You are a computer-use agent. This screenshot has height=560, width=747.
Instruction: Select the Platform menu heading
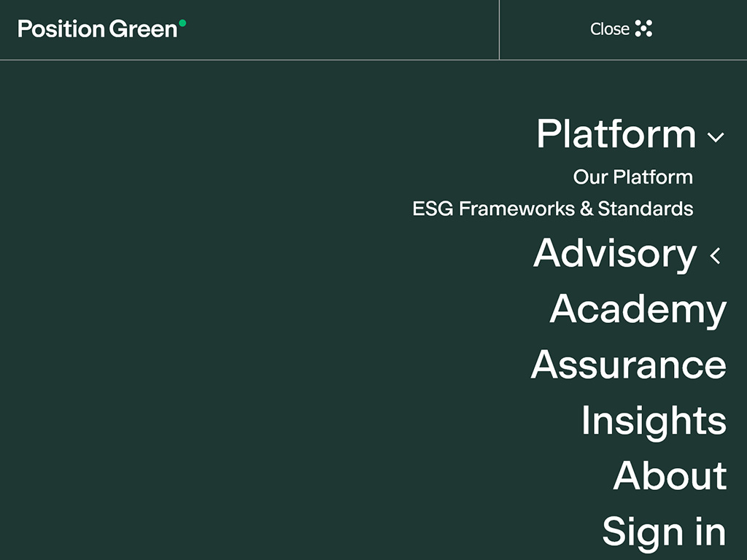(x=616, y=134)
